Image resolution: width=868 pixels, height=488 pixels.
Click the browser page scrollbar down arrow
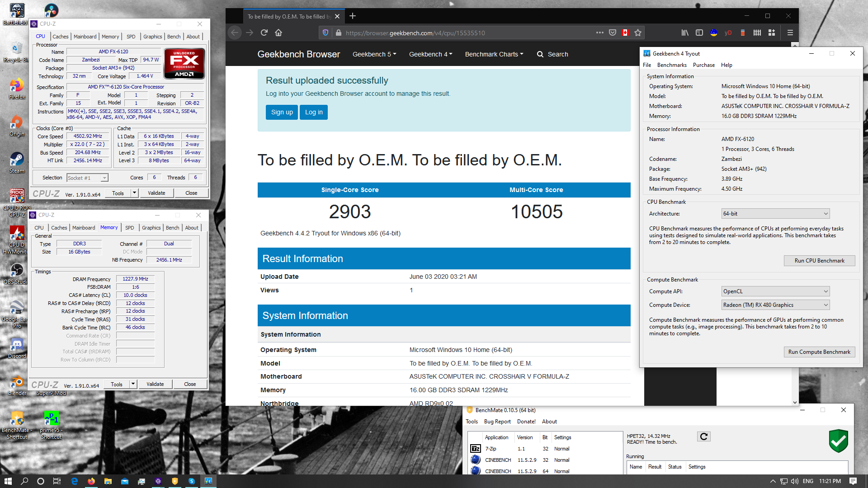click(x=795, y=402)
